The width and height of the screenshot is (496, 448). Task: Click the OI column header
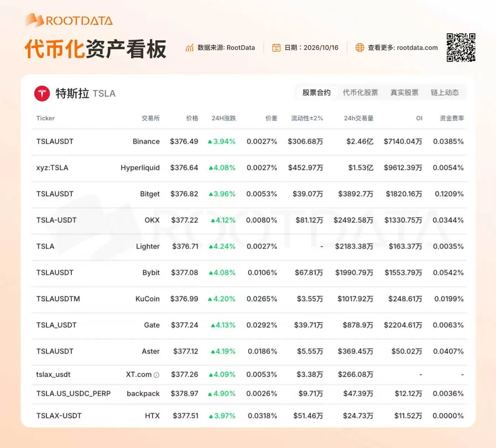[419, 118]
